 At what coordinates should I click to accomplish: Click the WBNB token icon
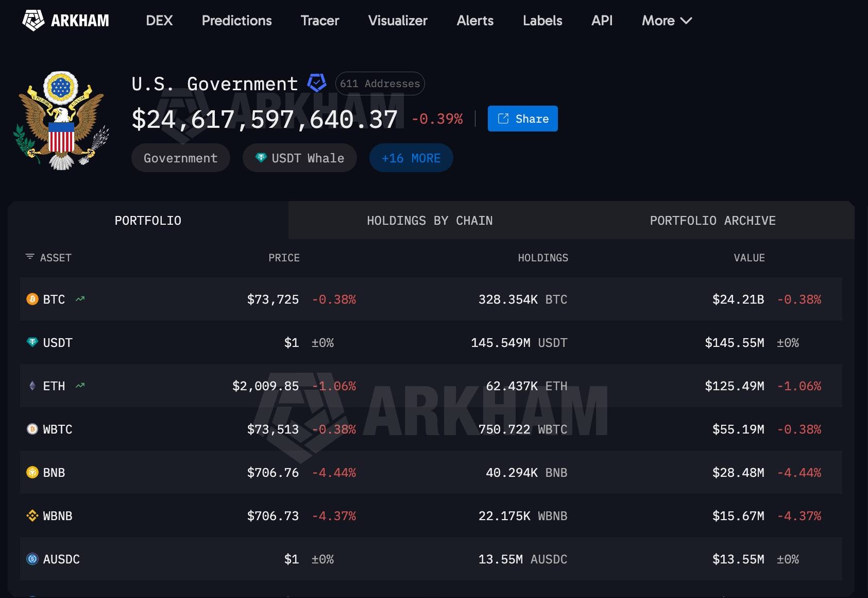[x=32, y=516]
